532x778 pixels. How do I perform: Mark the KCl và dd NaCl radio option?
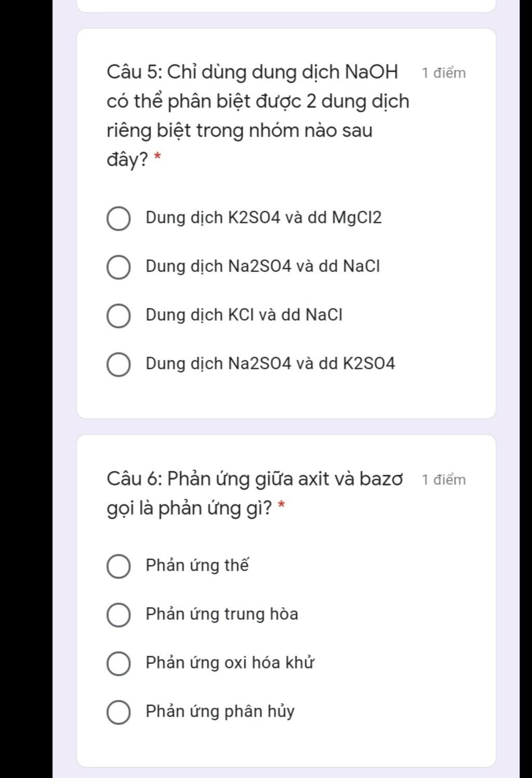click(118, 316)
